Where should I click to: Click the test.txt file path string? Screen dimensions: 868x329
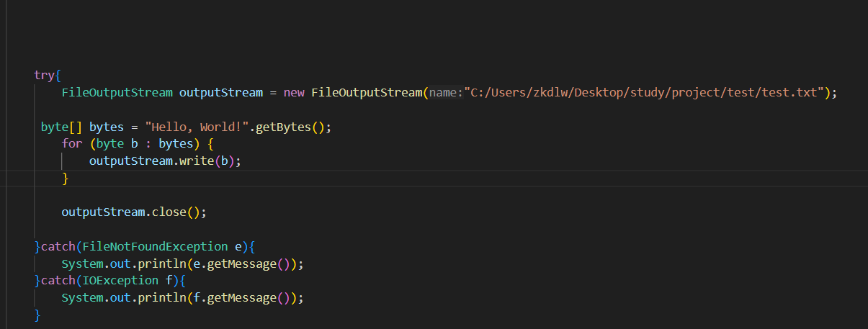[647, 92]
